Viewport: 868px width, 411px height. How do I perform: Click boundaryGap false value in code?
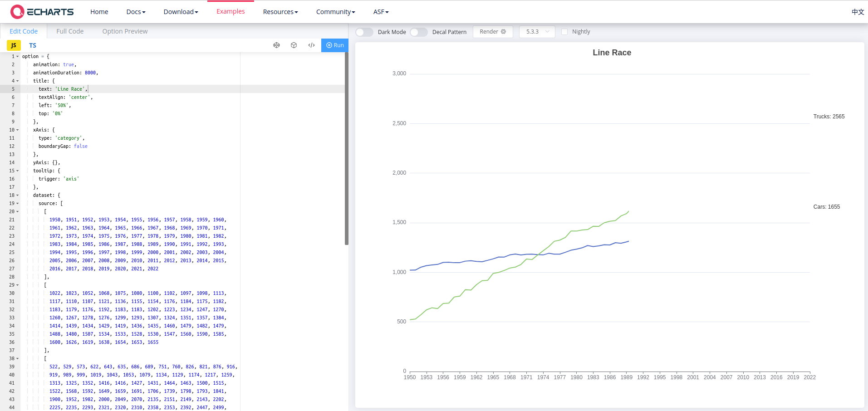(x=81, y=147)
